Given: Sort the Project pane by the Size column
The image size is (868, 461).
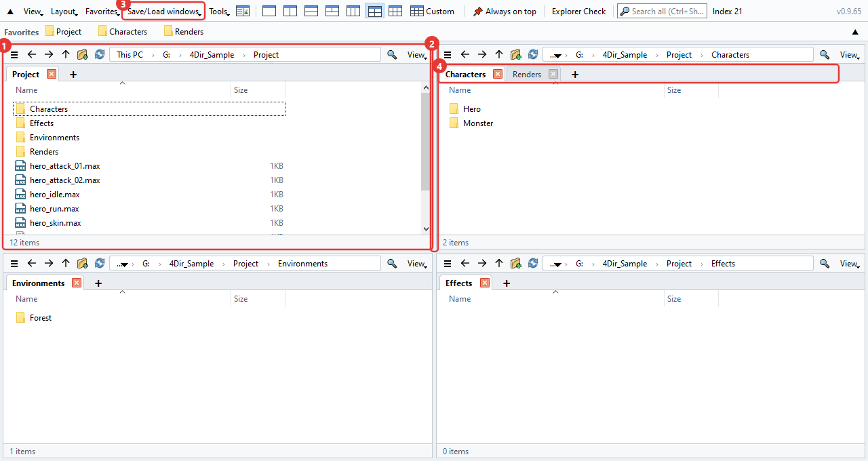Looking at the screenshot, I should coord(241,90).
